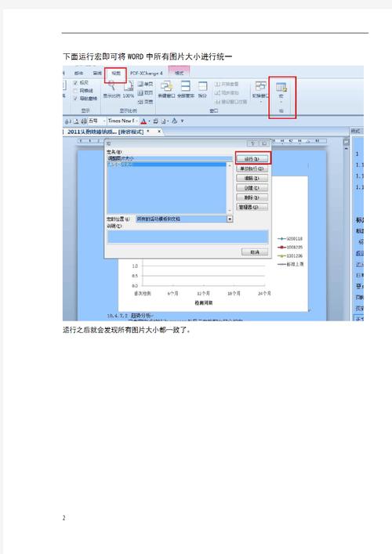Image resolution: width=392 pixels, height=554 pixels.
Task: Click the macro dialog help question mark
Action: (x=252, y=143)
